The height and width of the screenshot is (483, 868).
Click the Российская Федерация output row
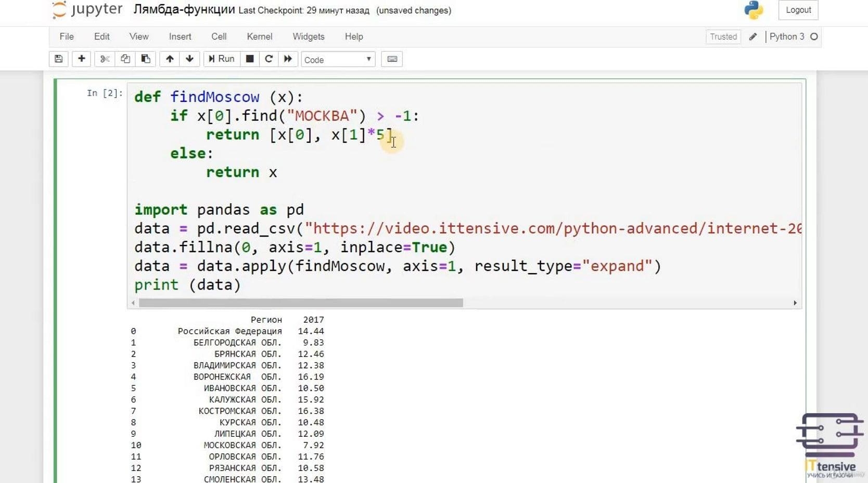[227, 331]
